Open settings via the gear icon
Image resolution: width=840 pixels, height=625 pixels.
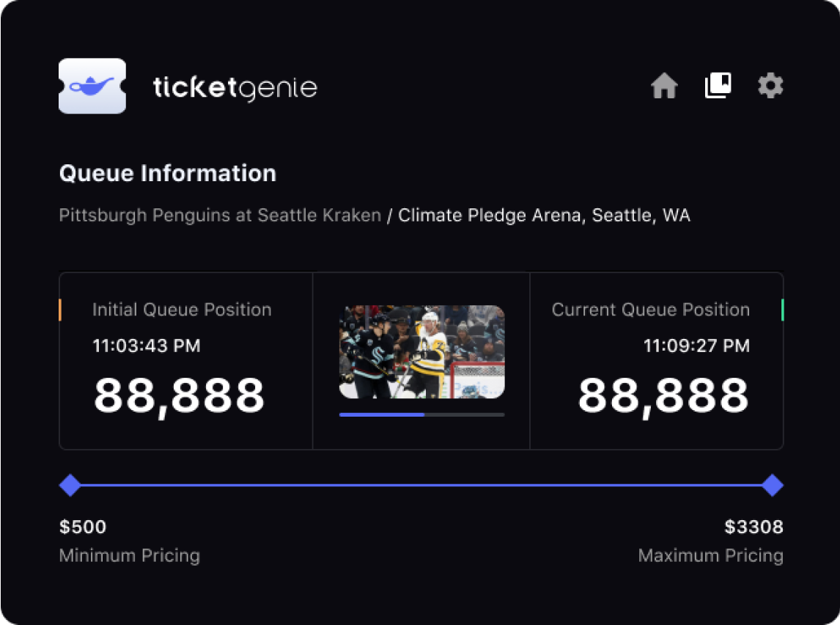tap(770, 86)
